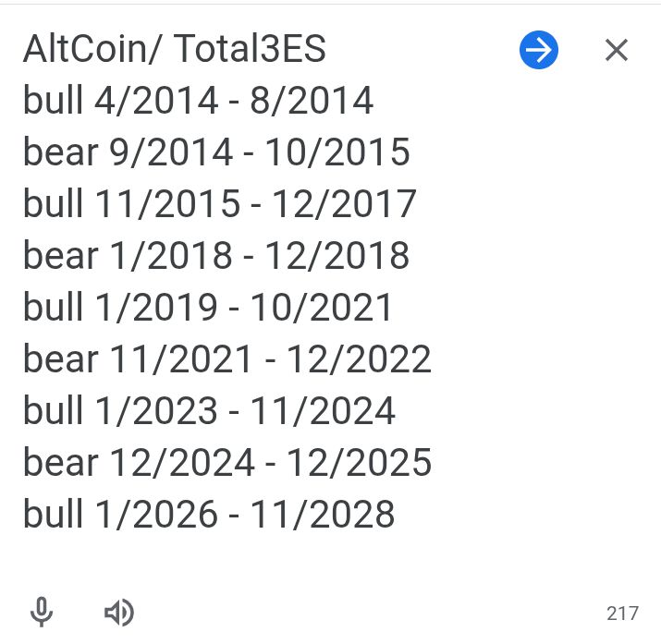Click the line 'bull 1/2026 - 11/2028'
Viewport: 661px width, 644px height.
click(x=209, y=515)
